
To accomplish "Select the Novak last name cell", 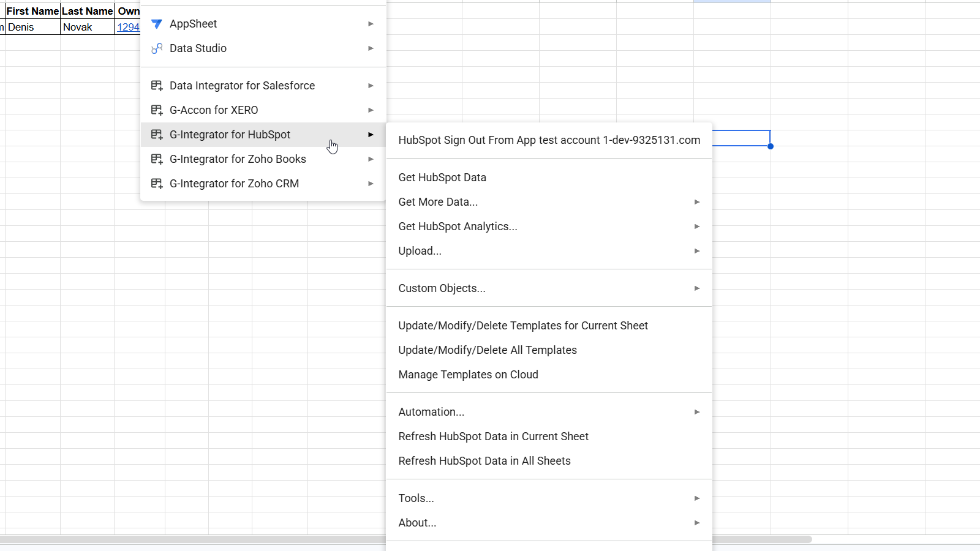I will click(87, 27).
